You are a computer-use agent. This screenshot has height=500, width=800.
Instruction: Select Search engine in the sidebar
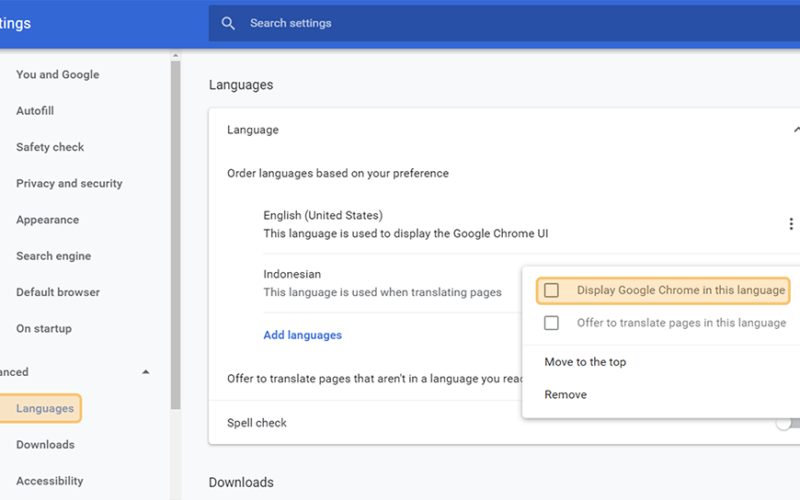point(54,256)
